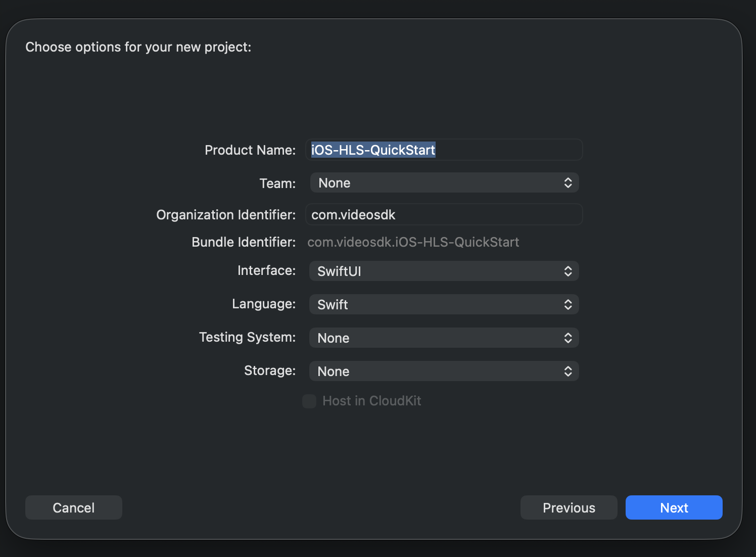Screen dimensions: 756x557
Task: Click the chevron arrows on the SwiftUI selector
Action: (x=568, y=271)
